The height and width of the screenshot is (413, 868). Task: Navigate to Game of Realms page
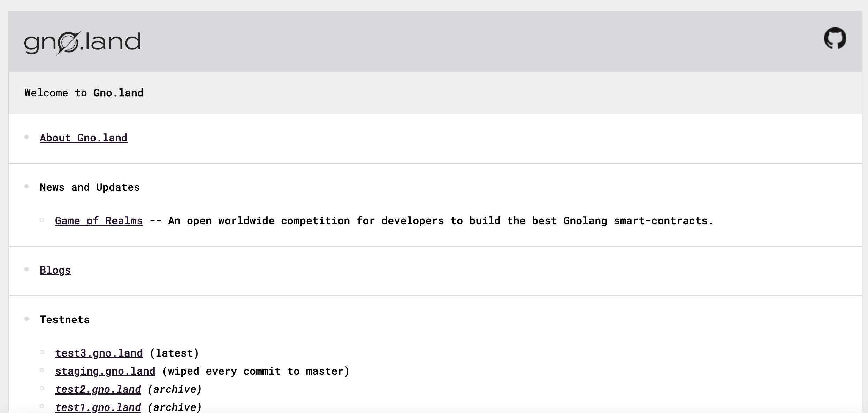[99, 220]
